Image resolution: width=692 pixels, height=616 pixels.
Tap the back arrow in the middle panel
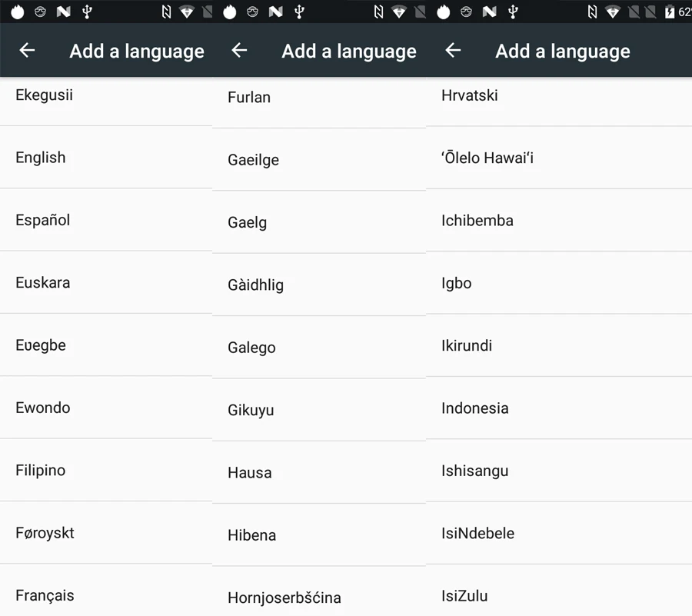(239, 51)
